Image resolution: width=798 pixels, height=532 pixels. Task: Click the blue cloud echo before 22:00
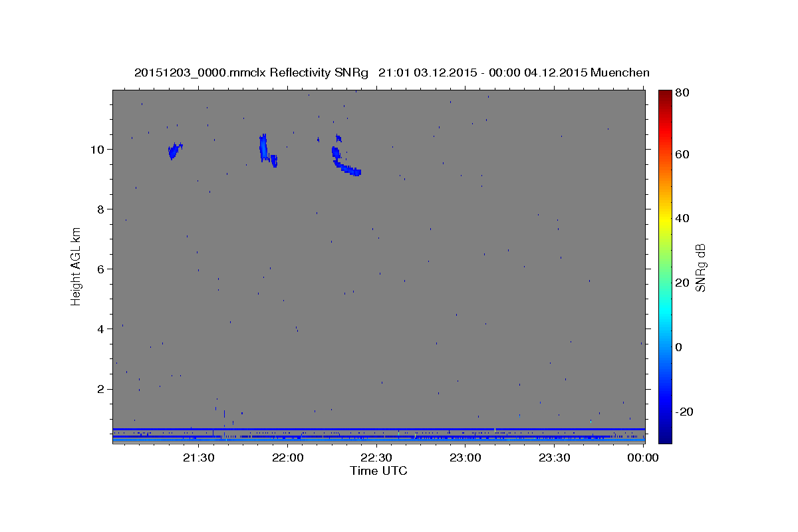tap(265, 149)
